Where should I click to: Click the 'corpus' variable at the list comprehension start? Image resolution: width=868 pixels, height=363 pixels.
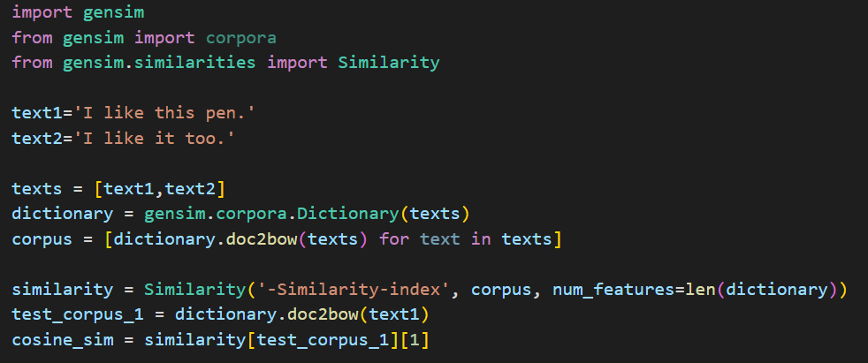pos(38,238)
